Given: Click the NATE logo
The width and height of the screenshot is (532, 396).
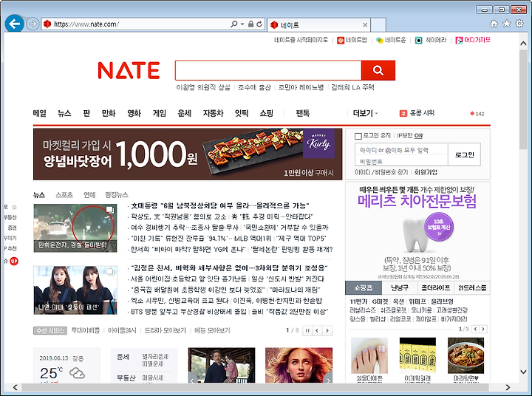Looking at the screenshot, I should click(x=129, y=70).
